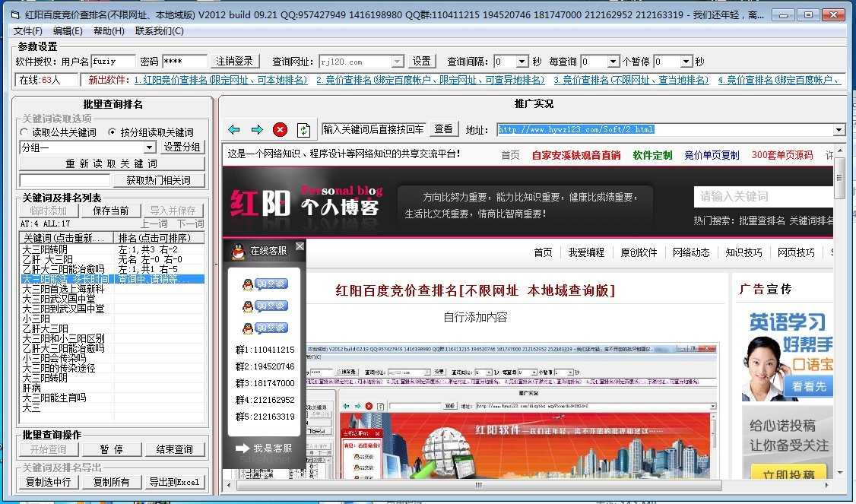Click the 用户名 input field

click(x=113, y=62)
